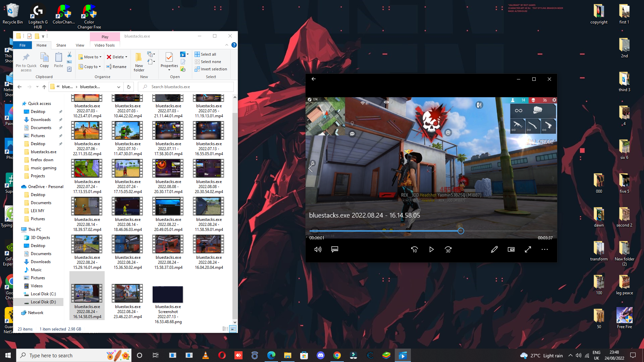
Task: Skip forward 30 seconds in video
Action: point(448,250)
